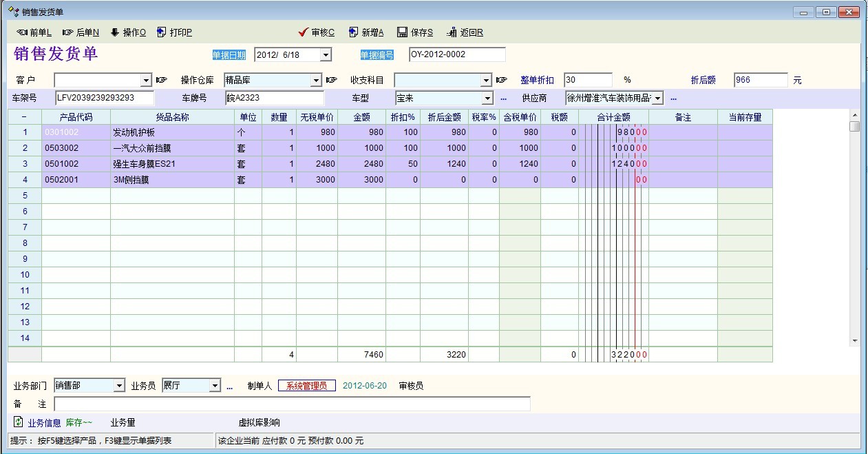This screenshot has height=454, width=868.
Task: Go to next document with 后单
Action: [68, 32]
